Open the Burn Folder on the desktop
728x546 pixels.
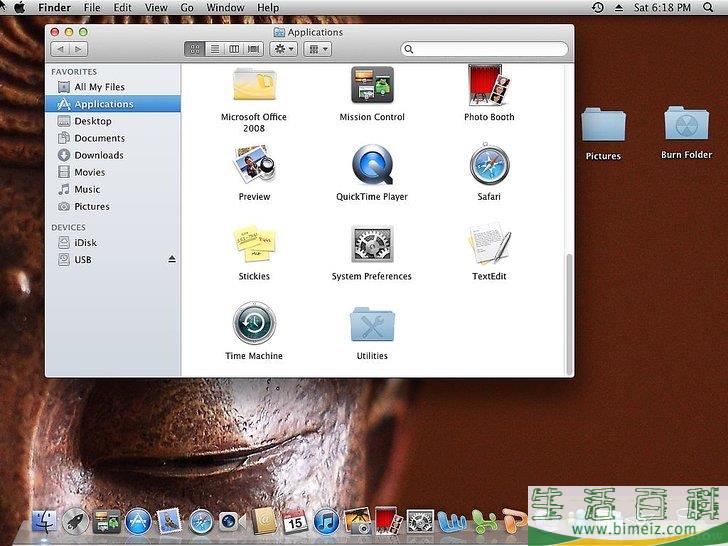point(687,123)
